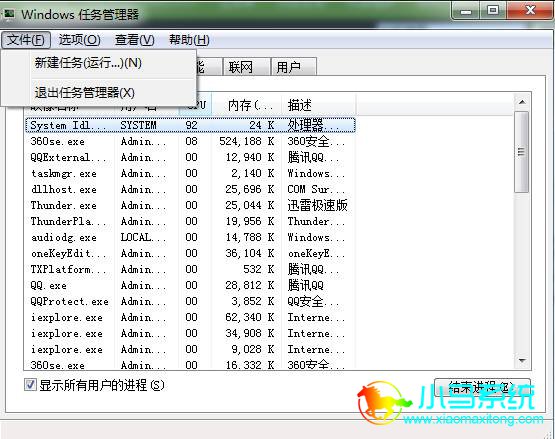Select the iexplore.exe row using 62,340 K
Screen dimensions: 555x439
[190, 317]
